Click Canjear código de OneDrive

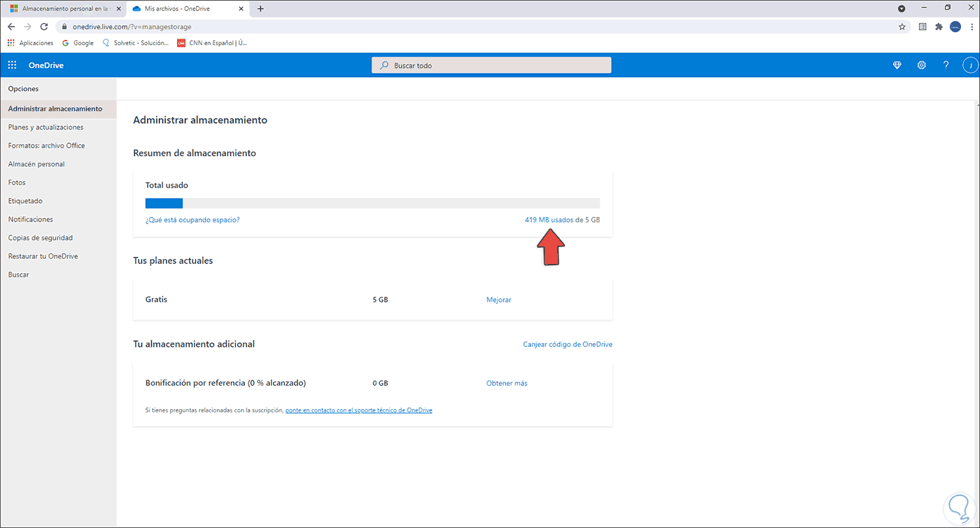tap(568, 344)
